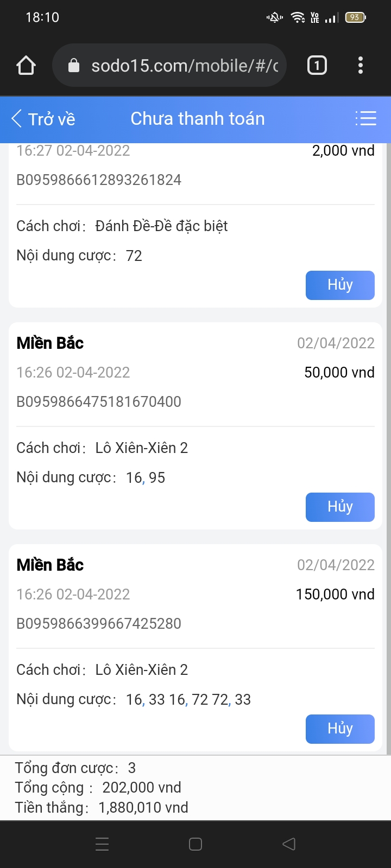Tap the Tiền thắng total amount

(x=143, y=808)
